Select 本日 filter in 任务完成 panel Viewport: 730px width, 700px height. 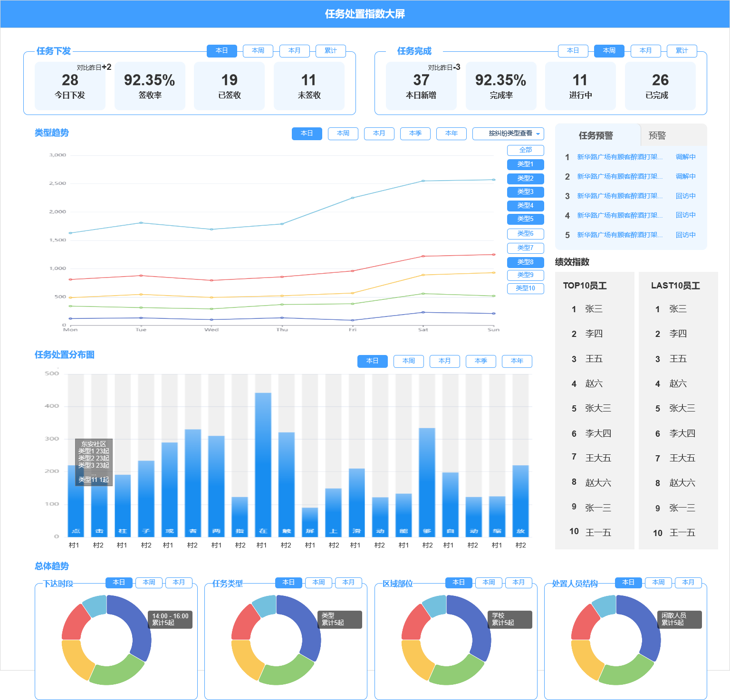pos(573,51)
